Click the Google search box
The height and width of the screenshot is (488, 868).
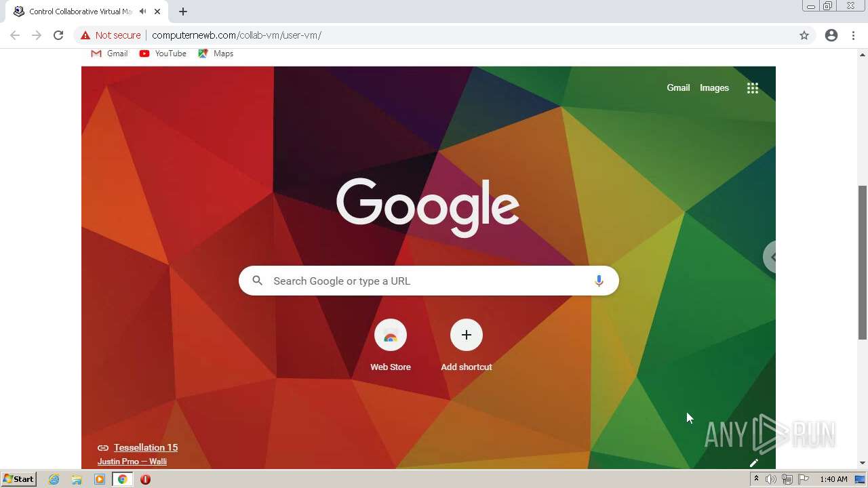429,281
